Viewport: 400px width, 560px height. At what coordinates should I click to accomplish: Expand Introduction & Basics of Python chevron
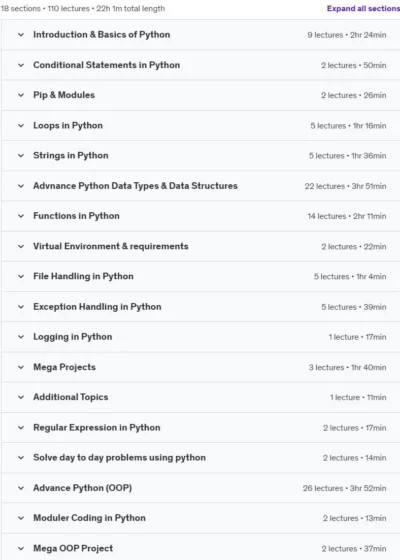(x=21, y=35)
